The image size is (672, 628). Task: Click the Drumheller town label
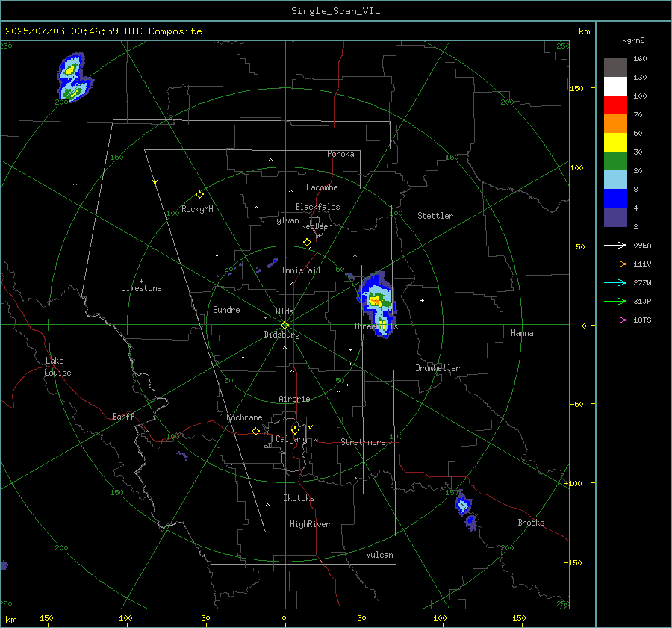pos(438,368)
